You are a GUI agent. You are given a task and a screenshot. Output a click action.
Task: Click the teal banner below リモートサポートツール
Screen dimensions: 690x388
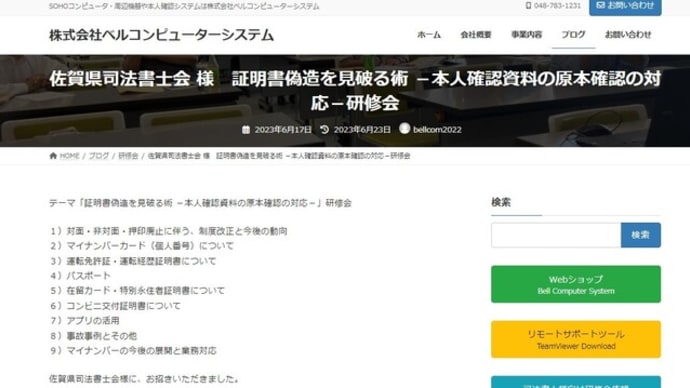(576, 382)
